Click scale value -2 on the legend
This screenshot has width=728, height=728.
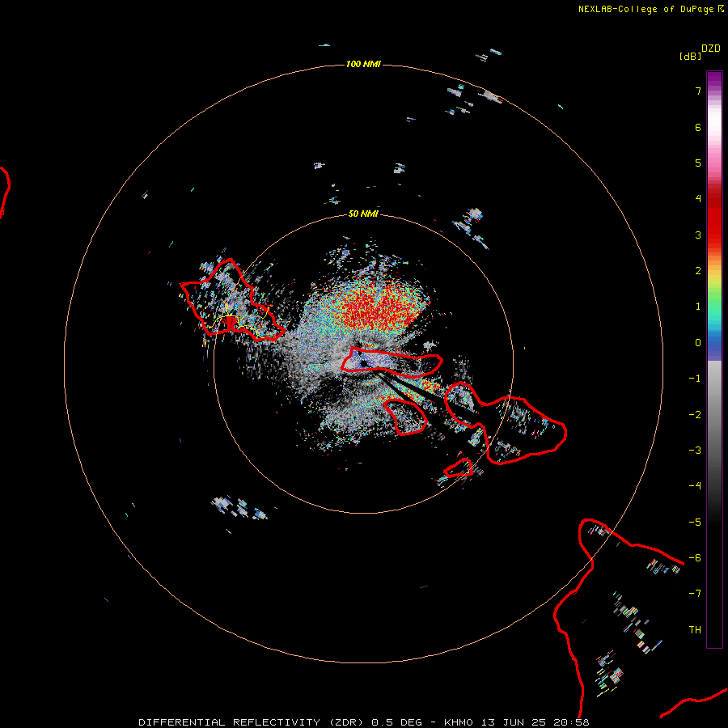695,415
